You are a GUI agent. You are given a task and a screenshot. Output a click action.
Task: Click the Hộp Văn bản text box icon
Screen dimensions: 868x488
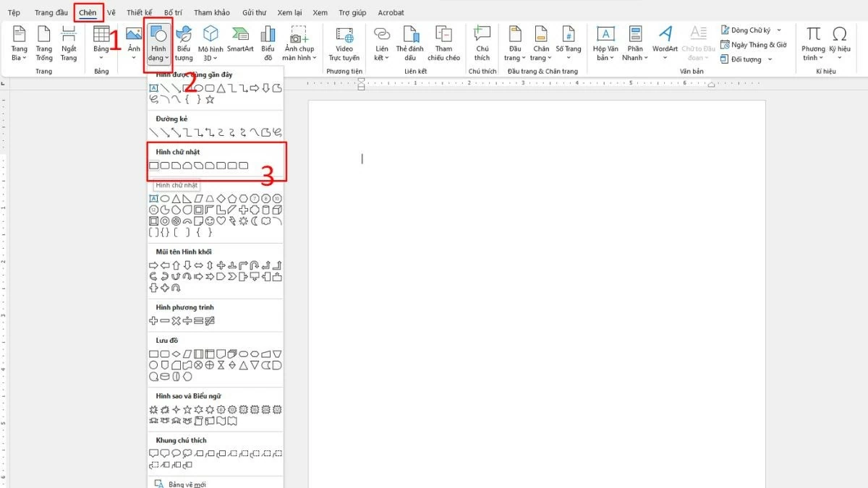605,43
